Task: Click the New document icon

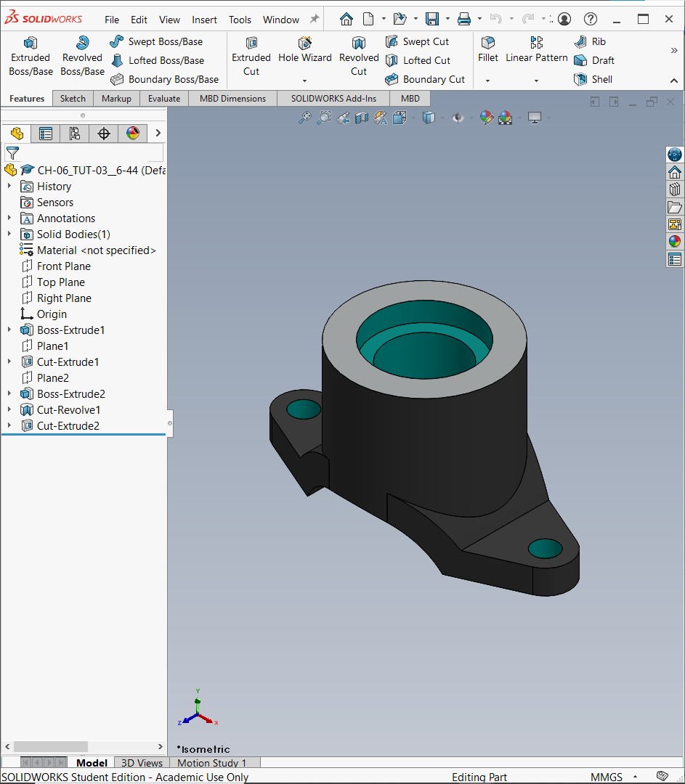Action: 368,19
